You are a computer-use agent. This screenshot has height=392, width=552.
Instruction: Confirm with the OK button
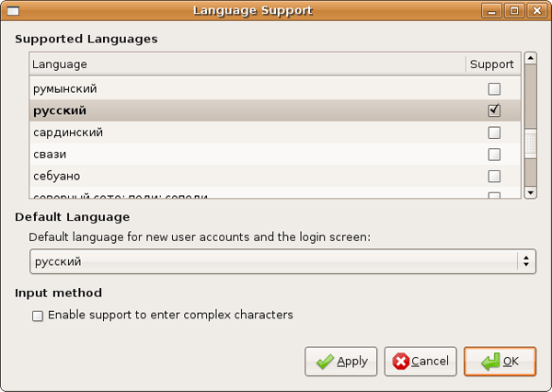[x=500, y=362]
